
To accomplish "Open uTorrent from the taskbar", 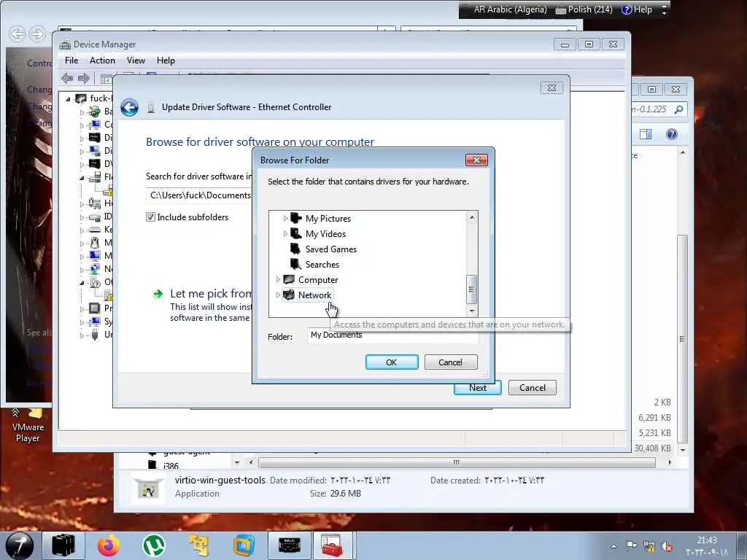I will (153, 545).
